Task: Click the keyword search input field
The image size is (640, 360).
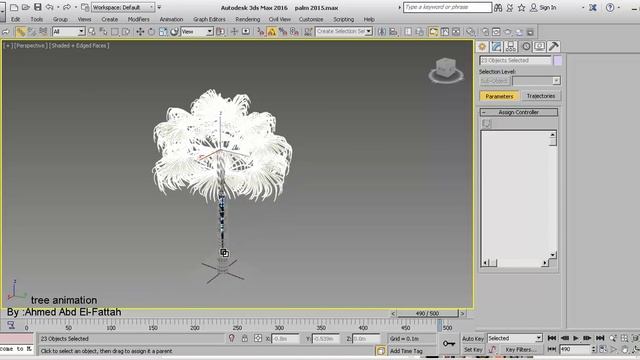Action: tap(447, 7)
